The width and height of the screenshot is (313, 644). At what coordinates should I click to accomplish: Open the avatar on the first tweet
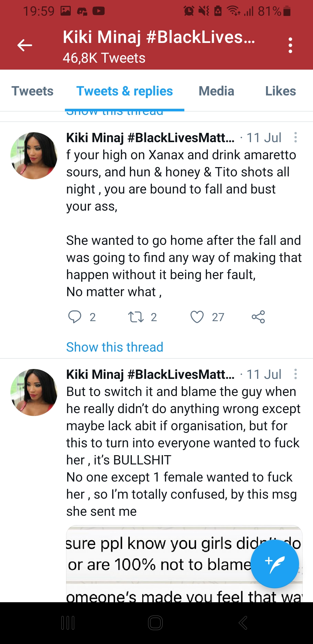[34, 156]
